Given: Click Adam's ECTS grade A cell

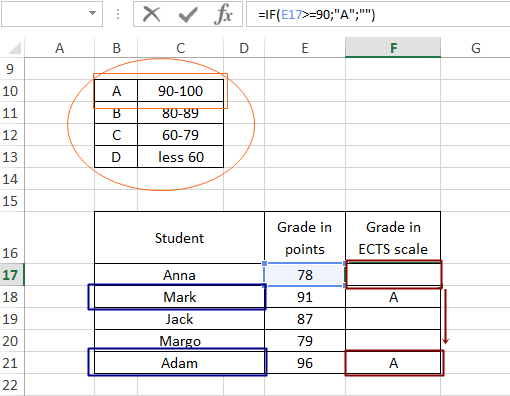Looking at the screenshot, I should [x=393, y=363].
